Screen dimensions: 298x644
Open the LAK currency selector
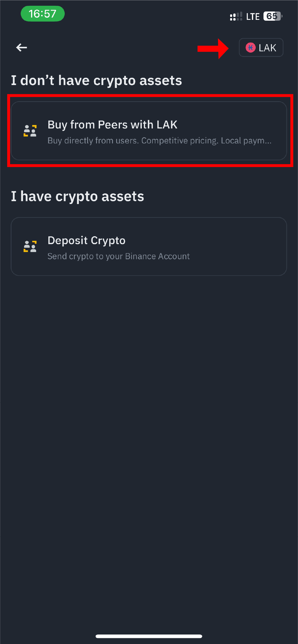coord(261,48)
